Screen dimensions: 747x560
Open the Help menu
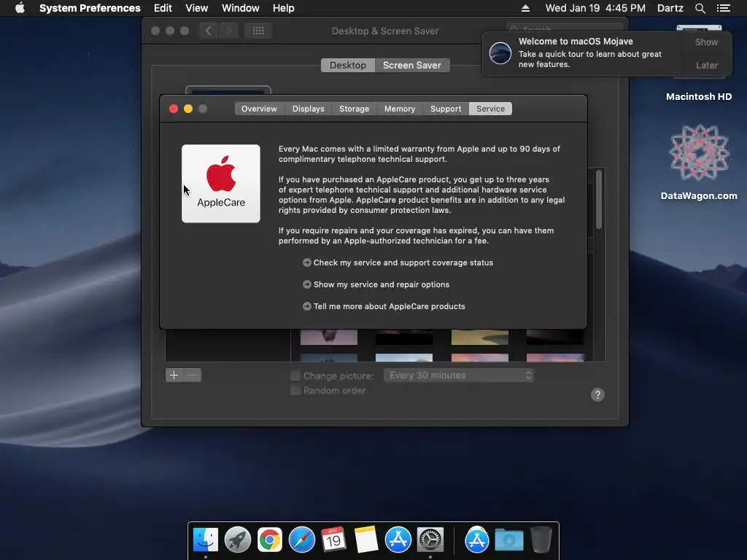[x=284, y=8]
